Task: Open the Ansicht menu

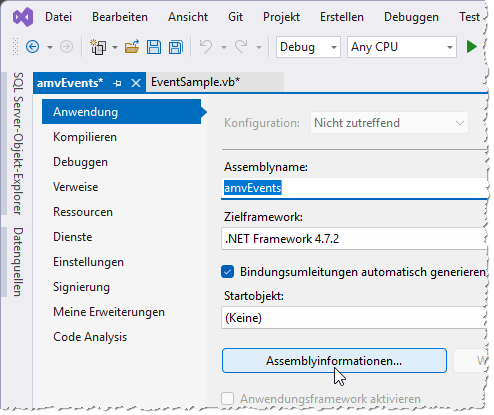Action: coord(188,17)
